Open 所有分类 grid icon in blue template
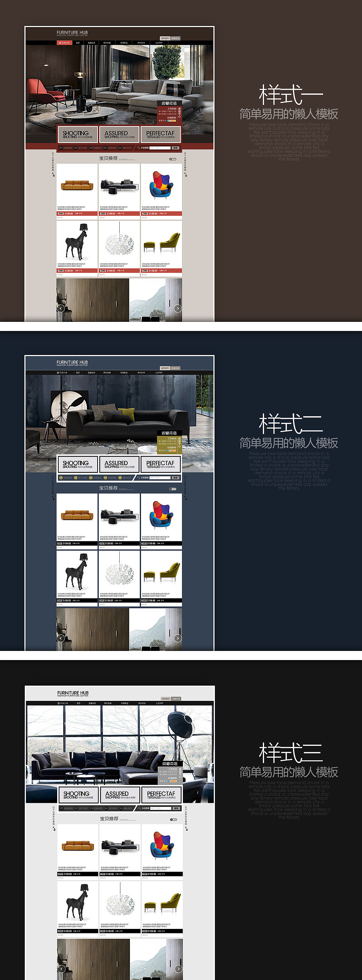 58,373
